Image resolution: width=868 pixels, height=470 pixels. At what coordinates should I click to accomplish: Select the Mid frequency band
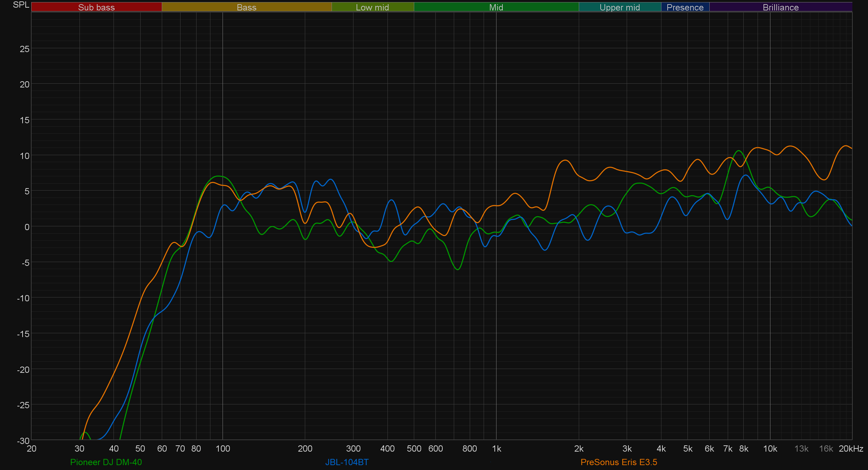(496, 7)
